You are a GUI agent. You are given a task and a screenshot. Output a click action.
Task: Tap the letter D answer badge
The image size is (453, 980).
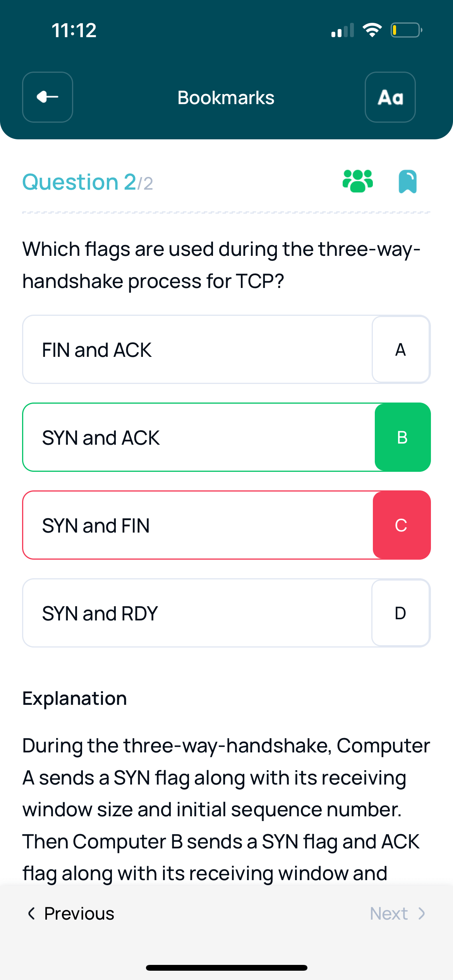coord(401,613)
